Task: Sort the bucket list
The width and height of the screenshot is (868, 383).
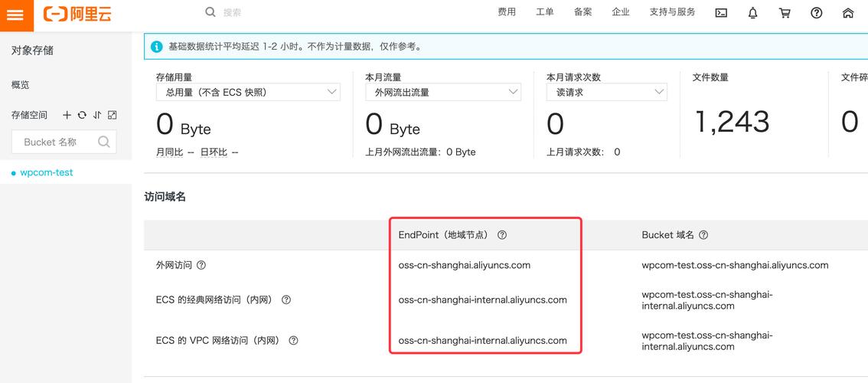Action: point(97,116)
